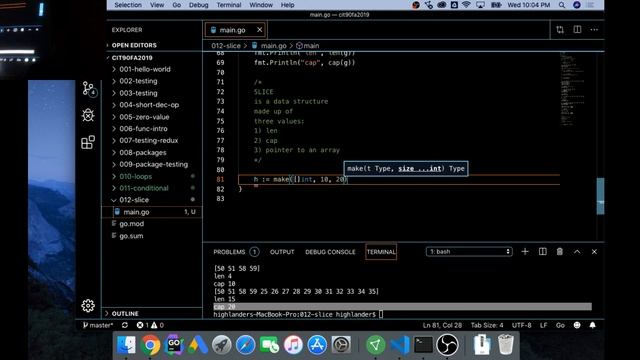The image size is (640, 360).
Task: Open the Manage gear in activity bar
Action: point(88,305)
